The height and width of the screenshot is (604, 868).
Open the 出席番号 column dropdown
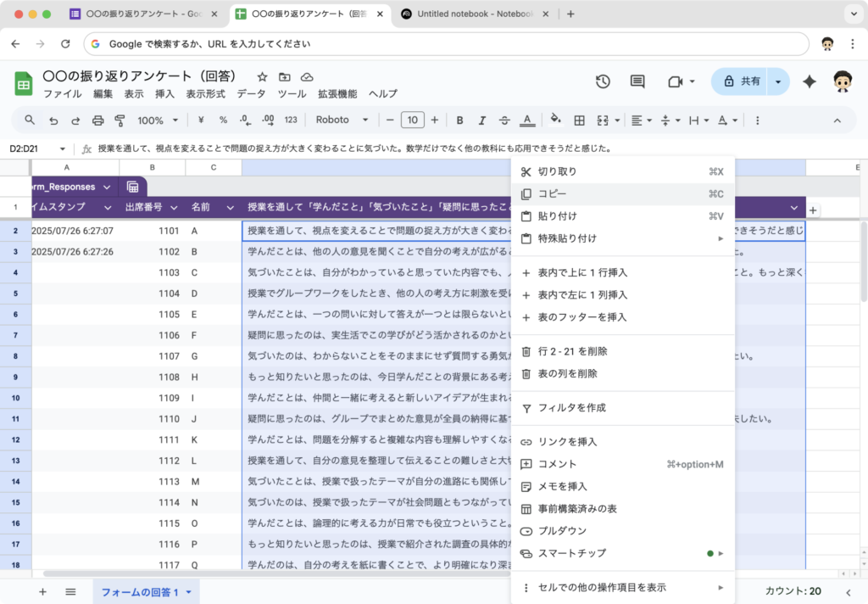coord(174,208)
